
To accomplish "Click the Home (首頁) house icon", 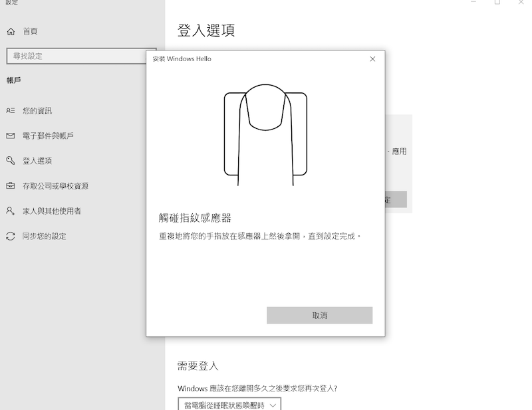I will tap(11, 31).
